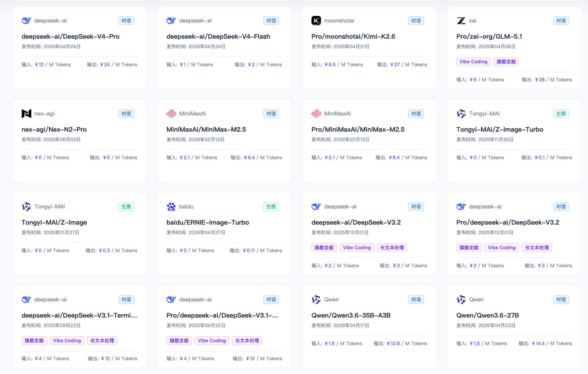The height and width of the screenshot is (374, 588).
Task: Click the 生图 badge on Z-Image-Turbo card
Action: (561, 114)
